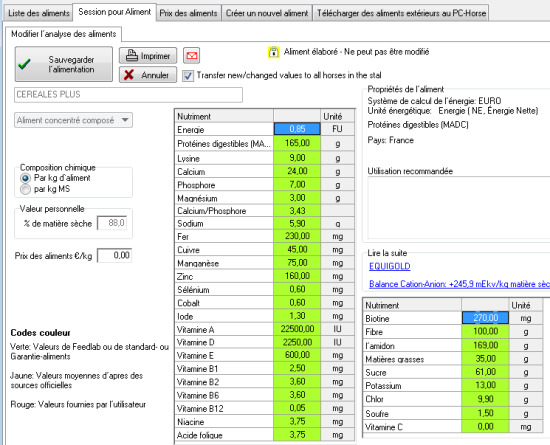Click the Imprimer button label

coord(155,56)
